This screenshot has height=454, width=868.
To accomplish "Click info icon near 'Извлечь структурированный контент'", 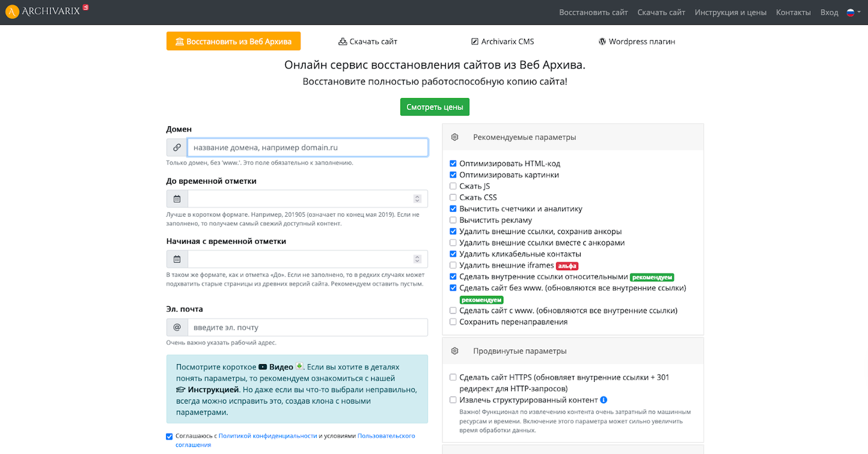I will 604,400.
